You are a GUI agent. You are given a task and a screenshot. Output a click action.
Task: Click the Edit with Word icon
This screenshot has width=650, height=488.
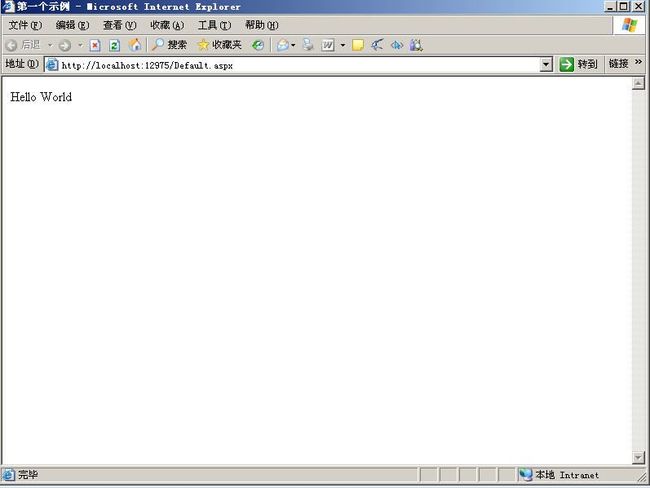(x=327, y=45)
